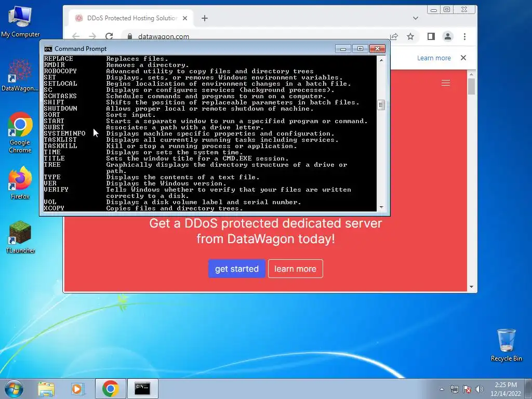Viewport: 532px width, 399px height.
Task: Open the DataWagon desktop shortcut
Action: point(20,75)
